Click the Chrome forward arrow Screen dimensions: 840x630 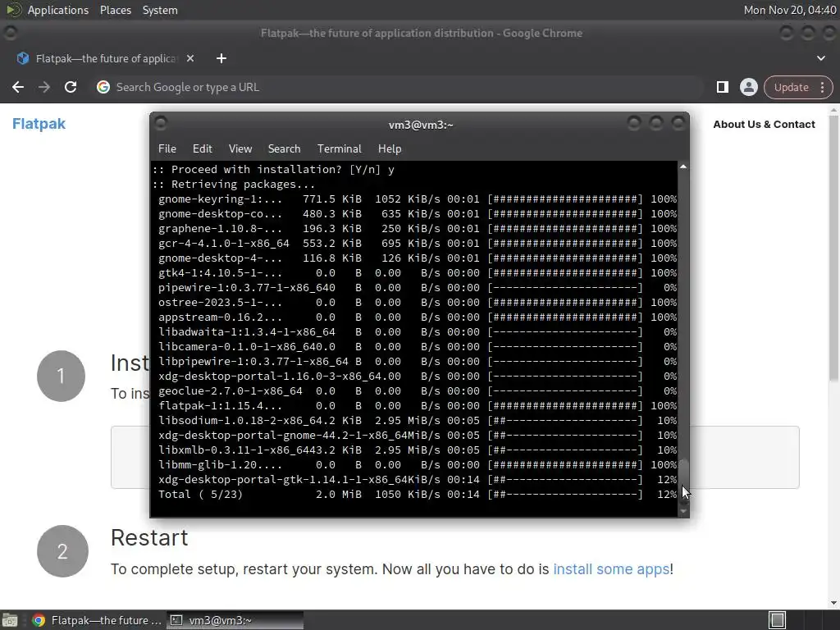tap(44, 87)
